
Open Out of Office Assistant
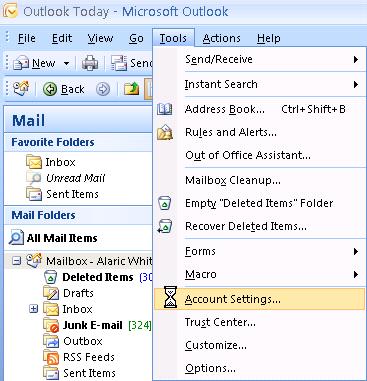[x=258, y=155]
